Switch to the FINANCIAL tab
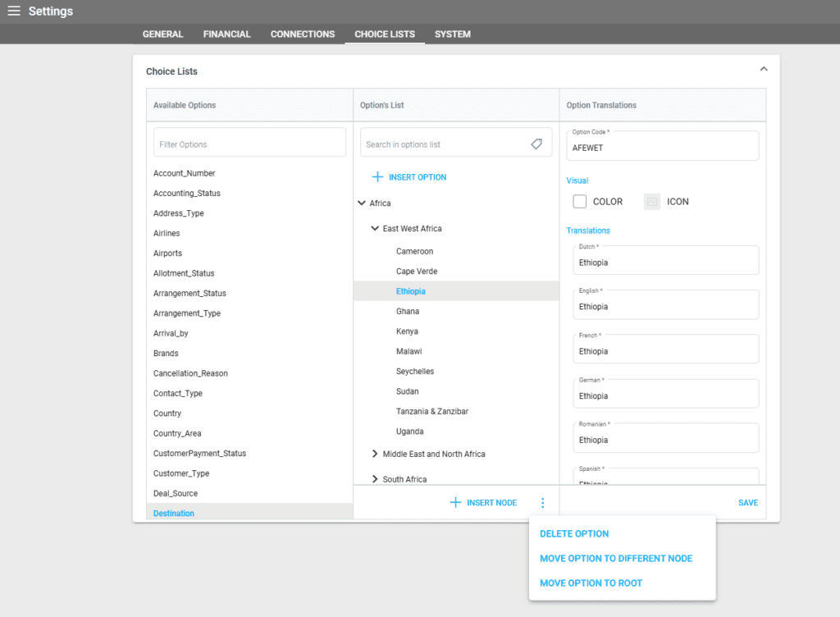 pos(226,34)
